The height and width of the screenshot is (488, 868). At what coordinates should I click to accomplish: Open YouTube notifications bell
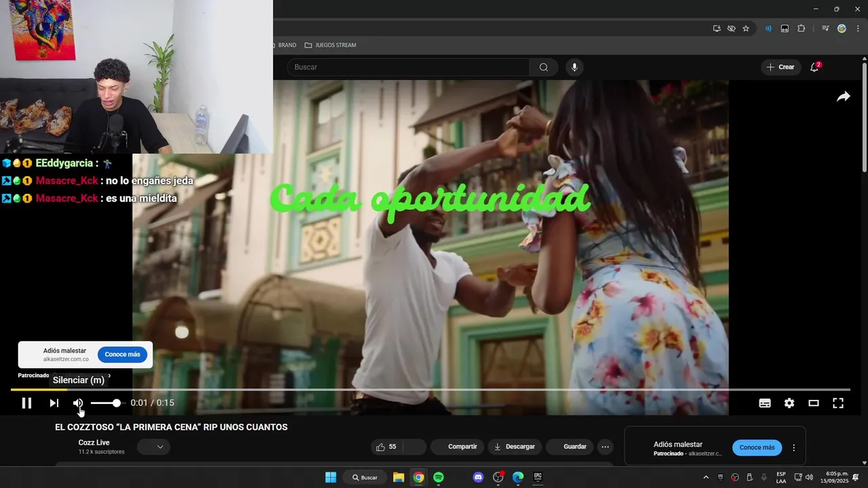[x=814, y=67]
